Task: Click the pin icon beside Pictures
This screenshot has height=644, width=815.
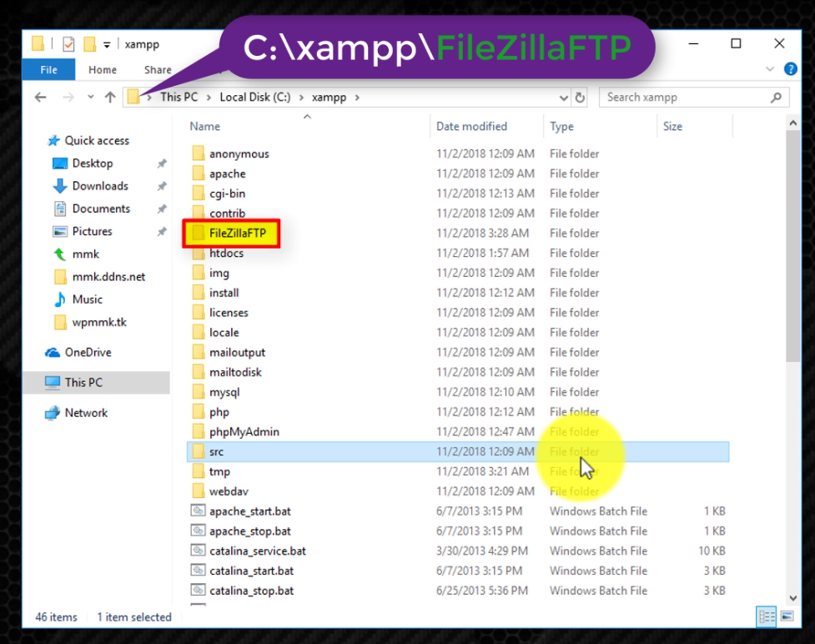Action: (162, 232)
